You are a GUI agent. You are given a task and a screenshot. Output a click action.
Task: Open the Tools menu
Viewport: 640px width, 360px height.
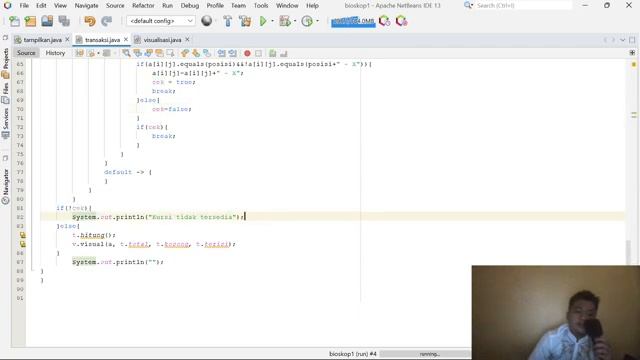(x=261, y=6)
